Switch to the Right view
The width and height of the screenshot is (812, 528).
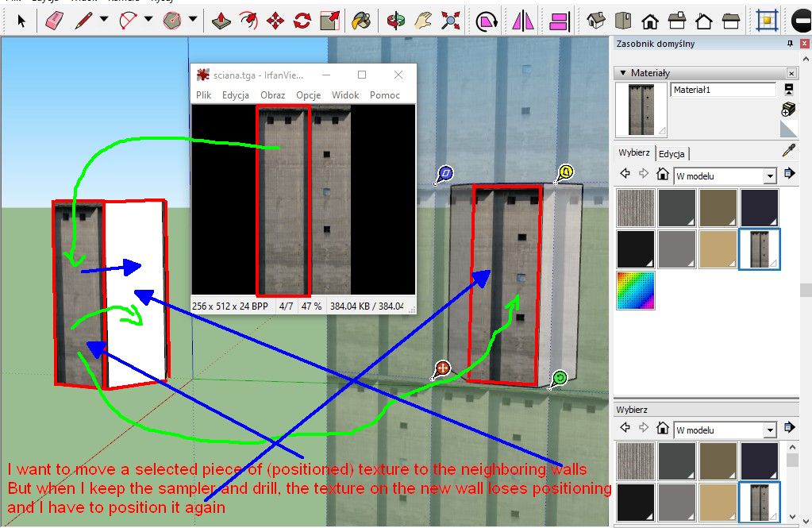pos(677,21)
